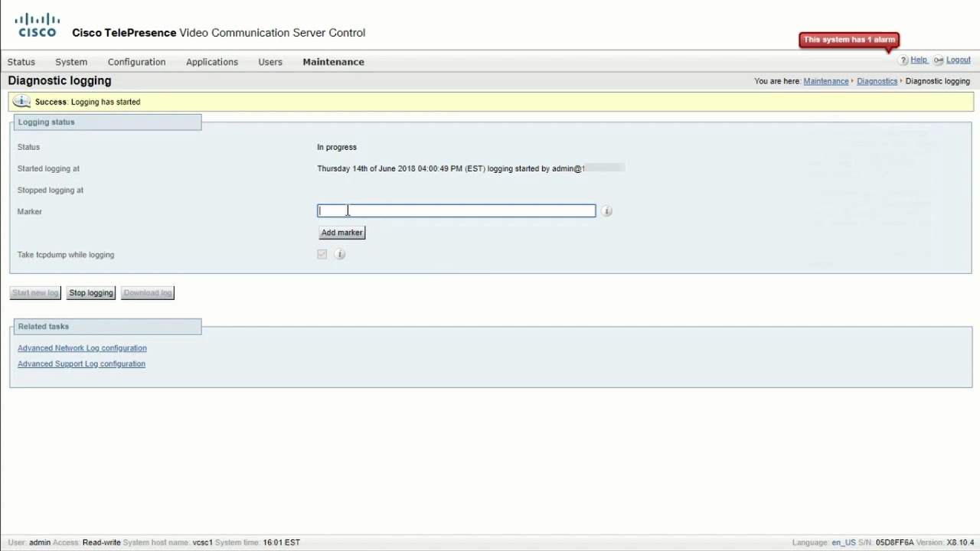This screenshot has width=980, height=551.
Task: Click the Diagnostic logging page heading
Action: point(60,80)
